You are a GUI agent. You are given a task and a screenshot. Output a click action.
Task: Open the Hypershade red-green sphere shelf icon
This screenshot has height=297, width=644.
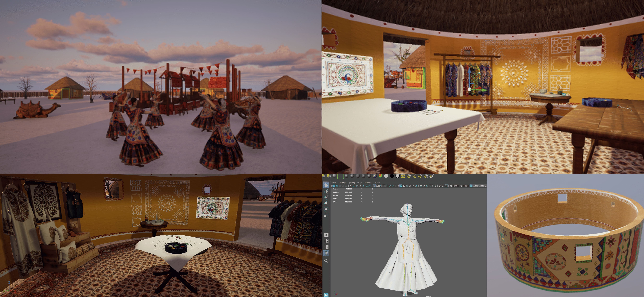click(x=380, y=176)
